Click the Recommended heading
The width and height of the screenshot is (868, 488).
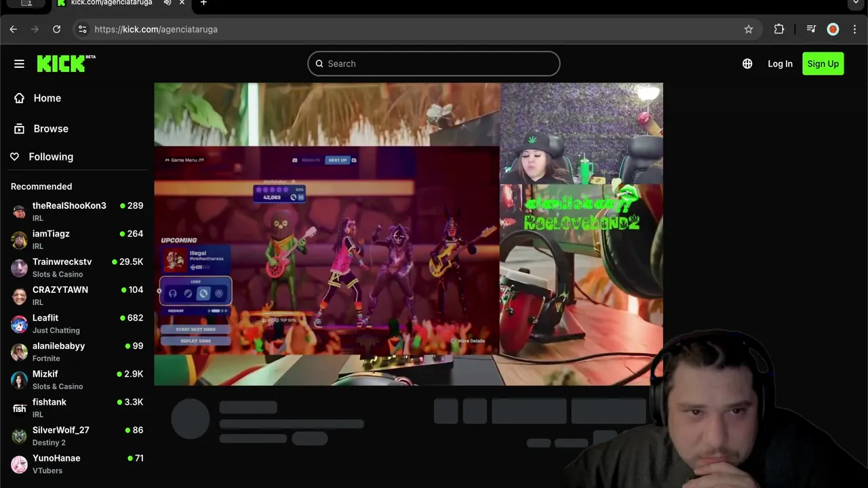41,186
